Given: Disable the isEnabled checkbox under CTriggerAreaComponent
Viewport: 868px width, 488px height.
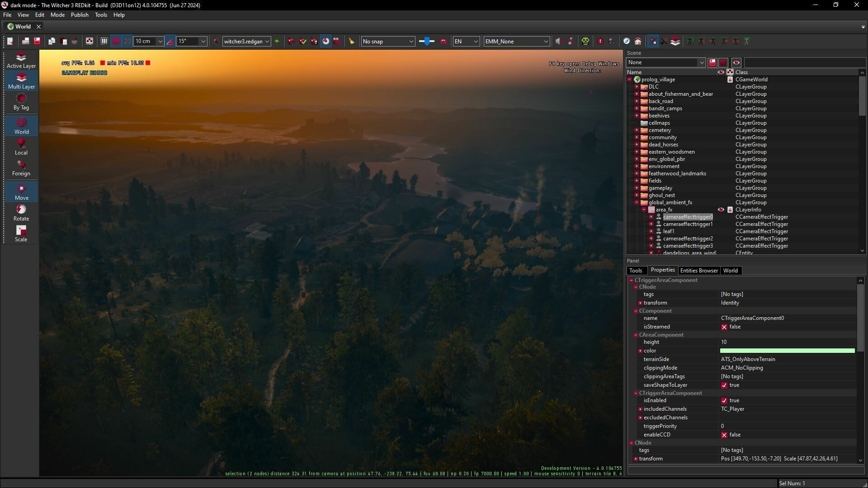Looking at the screenshot, I should pos(724,400).
